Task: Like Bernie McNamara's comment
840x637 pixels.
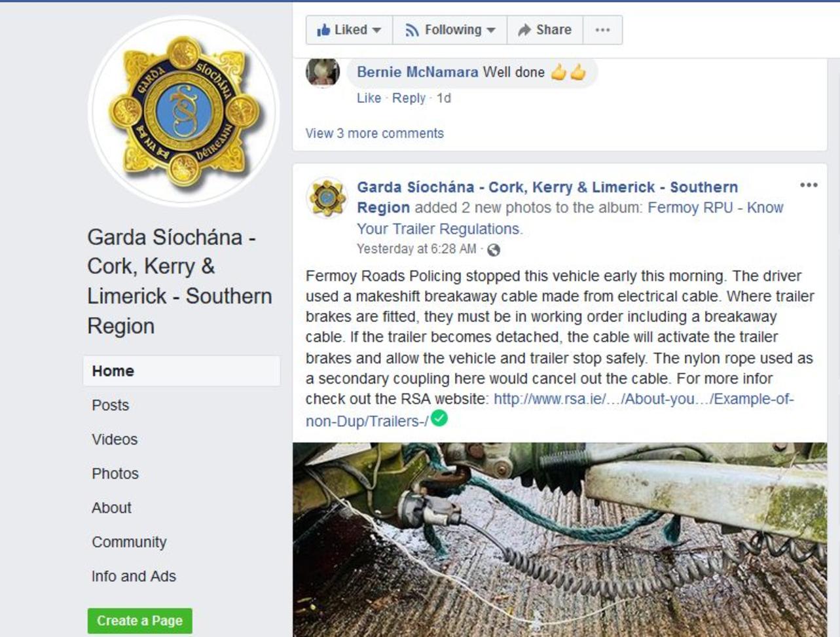Action: tap(369, 98)
